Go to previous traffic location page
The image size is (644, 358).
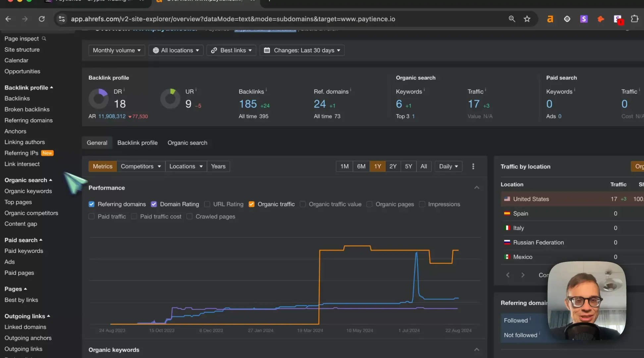pyautogui.click(x=508, y=275)
